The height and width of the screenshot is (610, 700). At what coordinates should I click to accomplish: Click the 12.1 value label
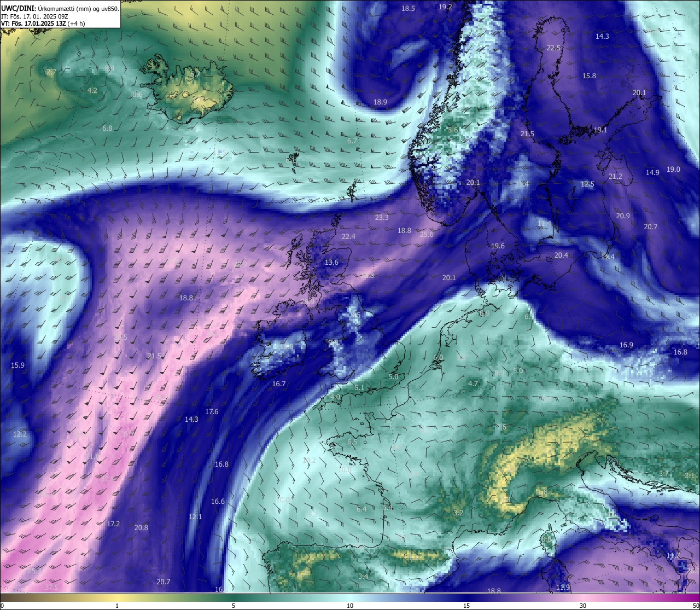[x=195, y=516]
